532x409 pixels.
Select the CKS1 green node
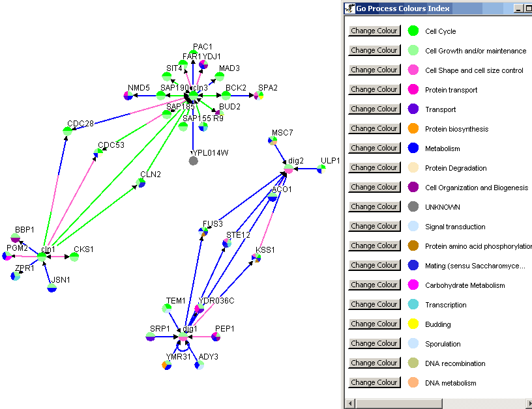tap(74, 257)
